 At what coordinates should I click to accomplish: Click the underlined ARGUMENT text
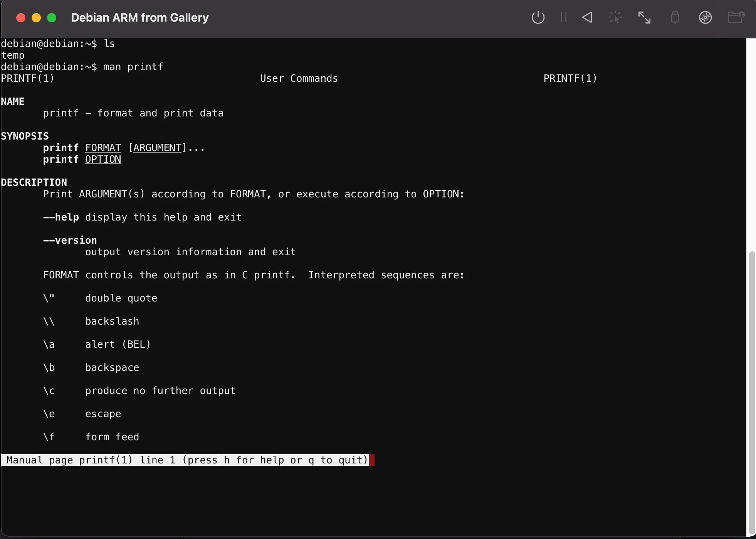pos(157,148)
